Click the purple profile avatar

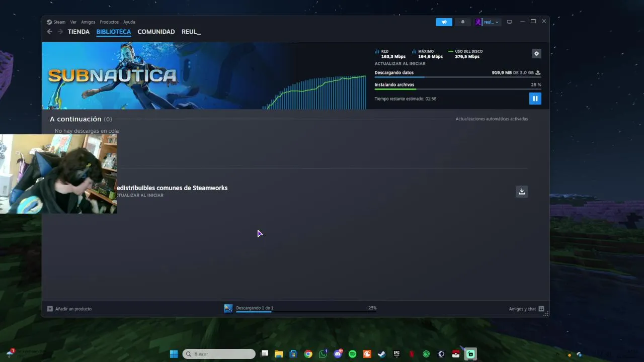point(478,22)
